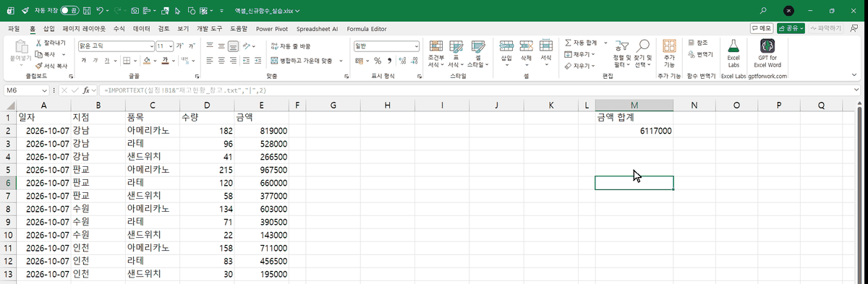This screenshot has width=868, height=284.
Task: Click the comma style icon
Action: click(x=388, y=61)
